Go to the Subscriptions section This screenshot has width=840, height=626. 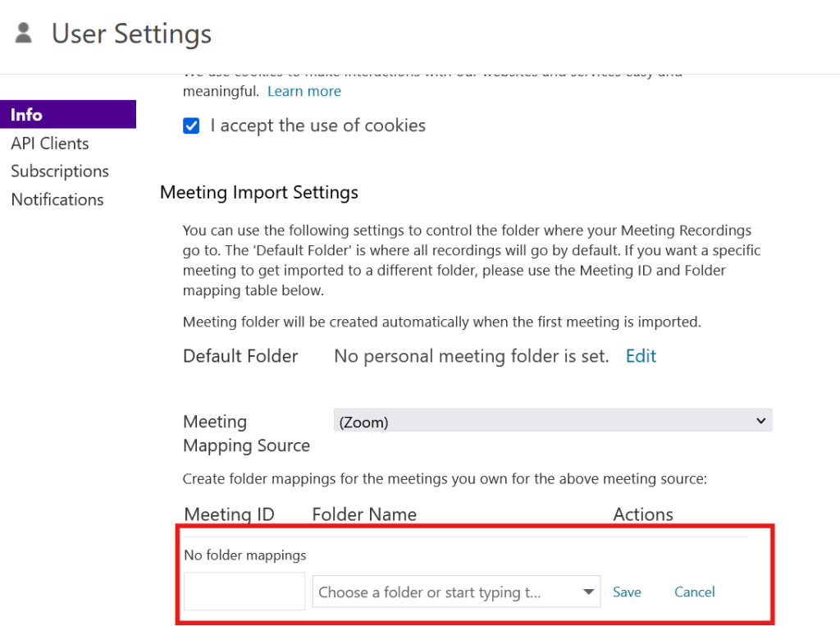[60, 171]
